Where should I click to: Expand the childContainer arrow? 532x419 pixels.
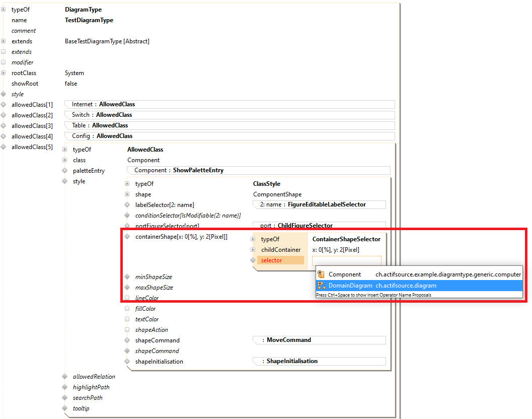[253, 250]
